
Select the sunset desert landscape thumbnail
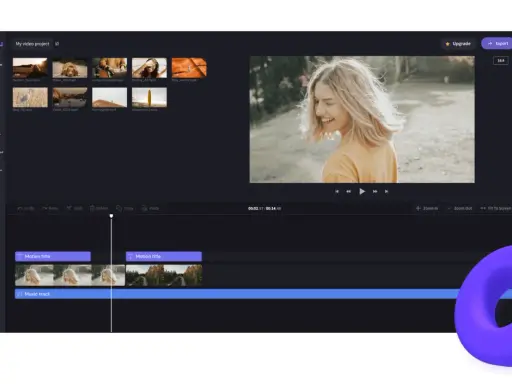click(30, 68)
